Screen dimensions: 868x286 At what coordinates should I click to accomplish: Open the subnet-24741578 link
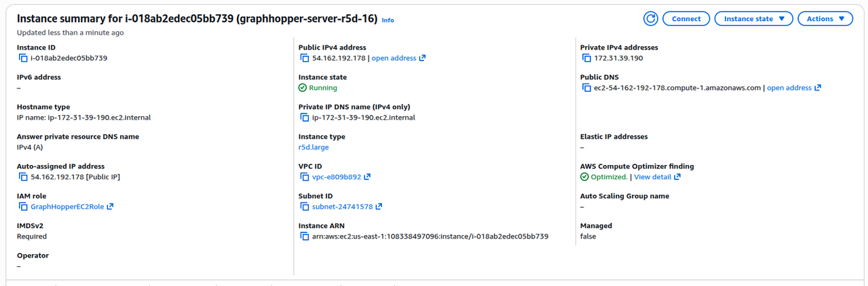[343, 207]
